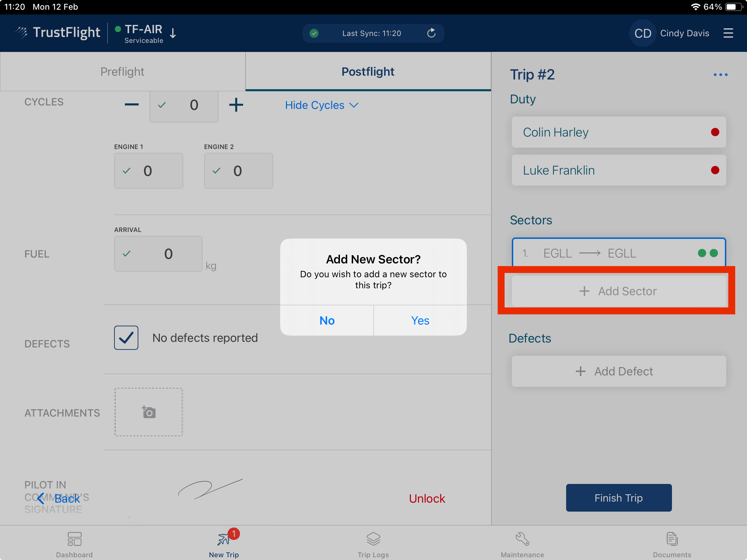
Task: Open Documents from bottom bar
Action: pyautogui.click(x=672, y=544)
